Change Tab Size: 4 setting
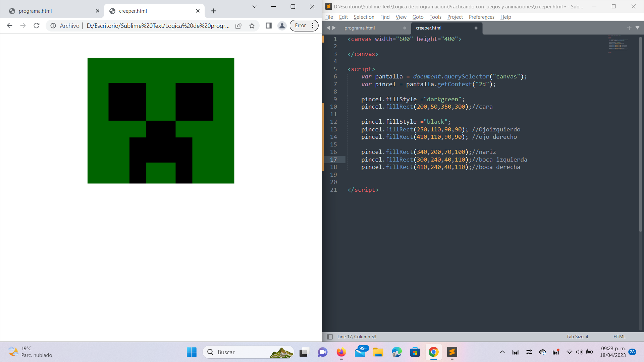This screenshot has height=362, width=644. (577, 337)
